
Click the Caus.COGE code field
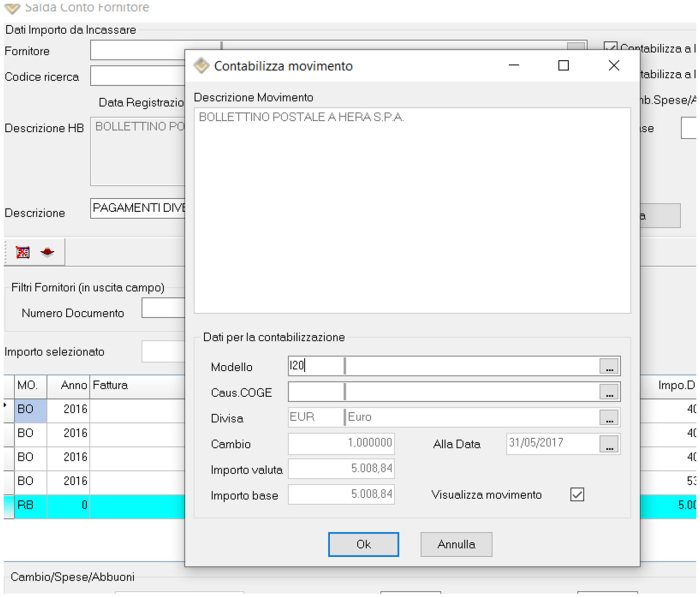[316, 392]
